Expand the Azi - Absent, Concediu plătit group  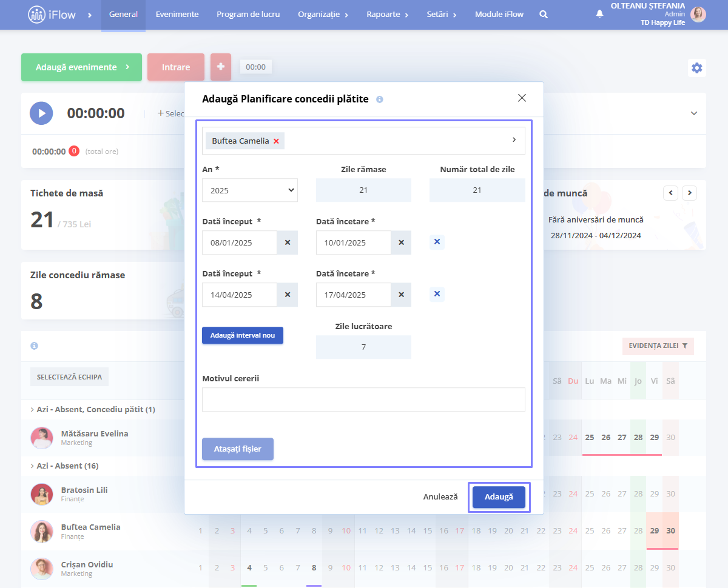pos(93,409)
